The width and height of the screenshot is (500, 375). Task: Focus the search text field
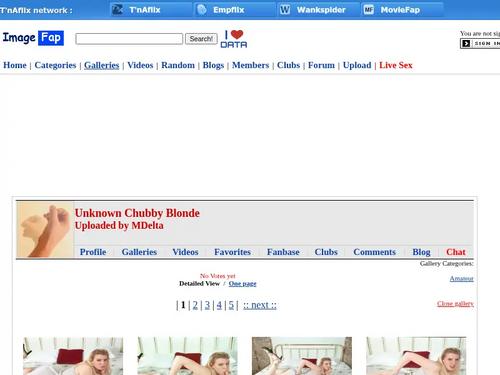tap(129, 39)
